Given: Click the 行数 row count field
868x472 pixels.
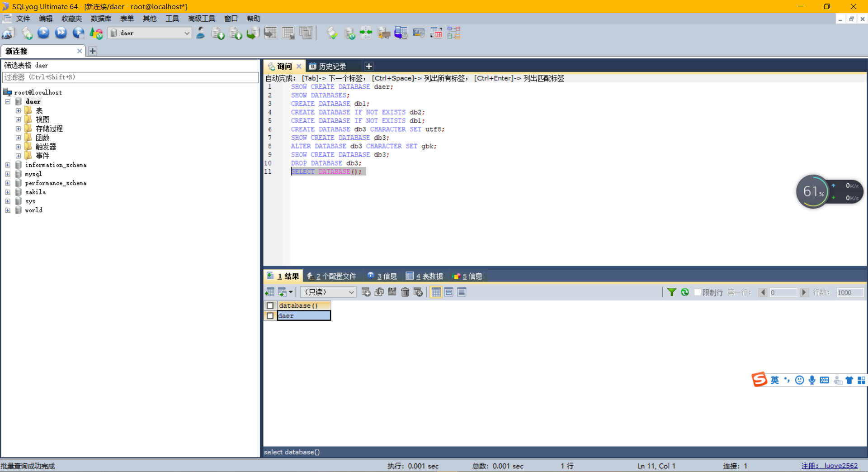Looking at the screenshot, I should click(849, 292).
